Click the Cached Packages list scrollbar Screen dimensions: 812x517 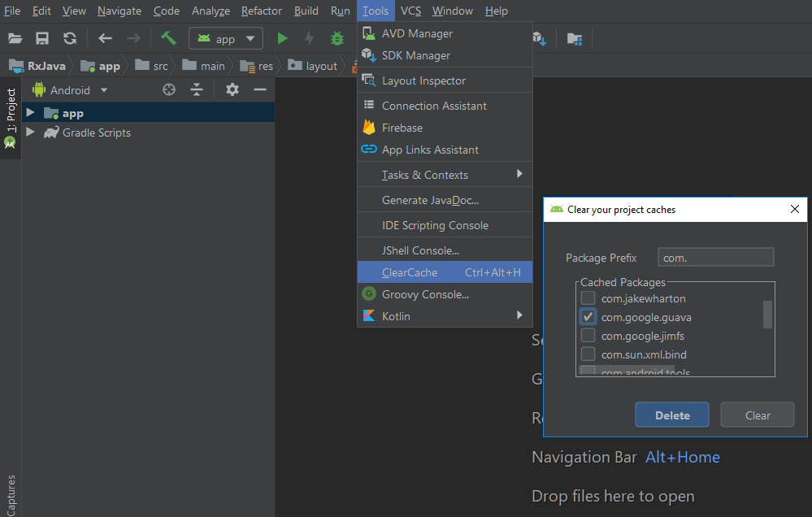(x=767, y=315)
